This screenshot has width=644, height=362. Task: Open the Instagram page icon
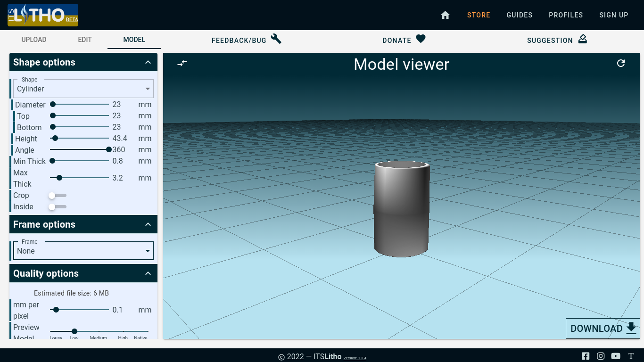pos(601,356)
